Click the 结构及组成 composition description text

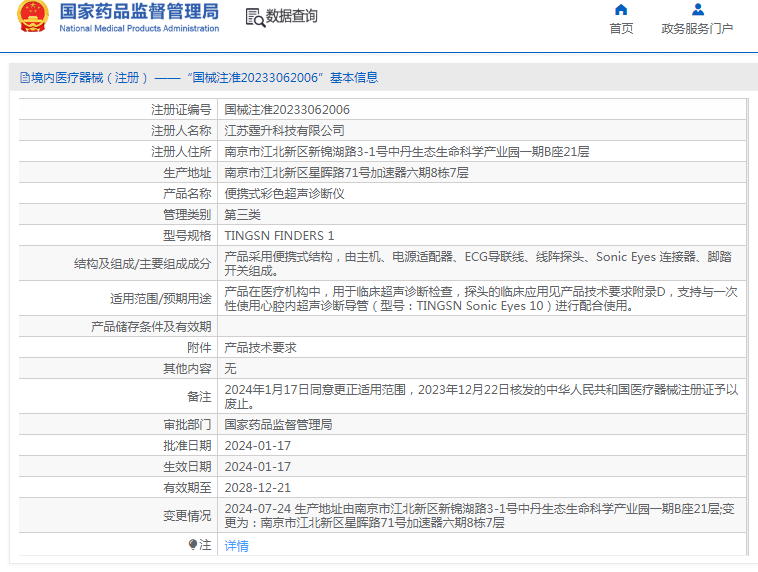478,264
